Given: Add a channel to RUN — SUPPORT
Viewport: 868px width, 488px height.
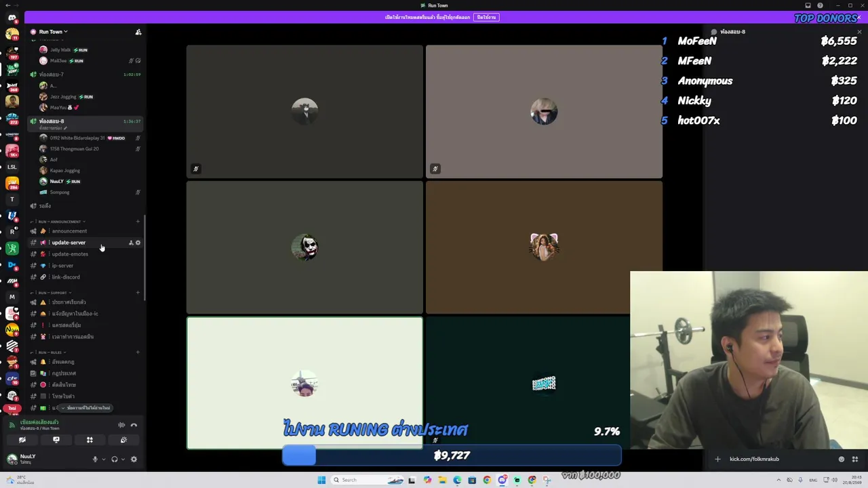Looking at the screenshot, I should [x=138, y=293].
